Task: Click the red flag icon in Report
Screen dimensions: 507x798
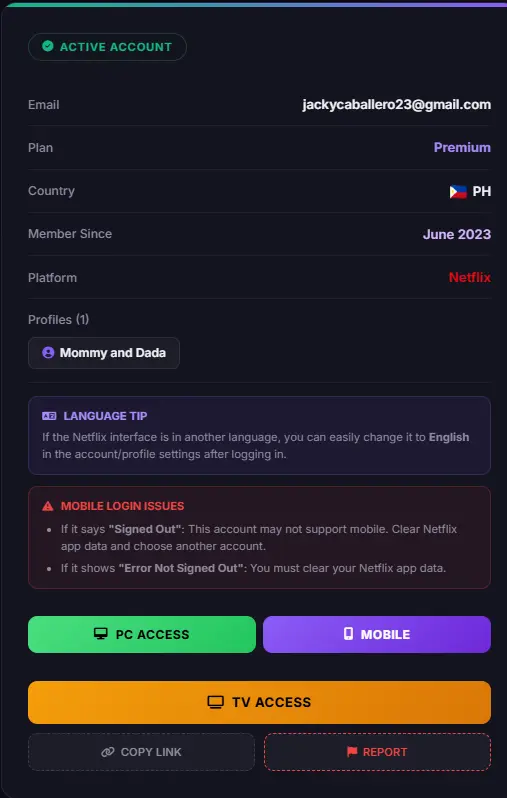Action: click(352, 752)
